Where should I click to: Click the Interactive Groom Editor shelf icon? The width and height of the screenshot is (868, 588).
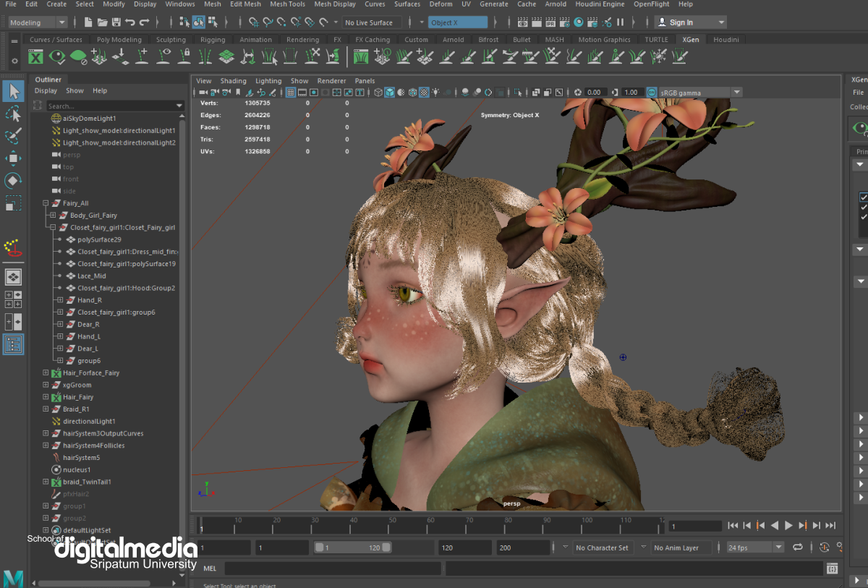pyautogui.click(x=360, y=56)
